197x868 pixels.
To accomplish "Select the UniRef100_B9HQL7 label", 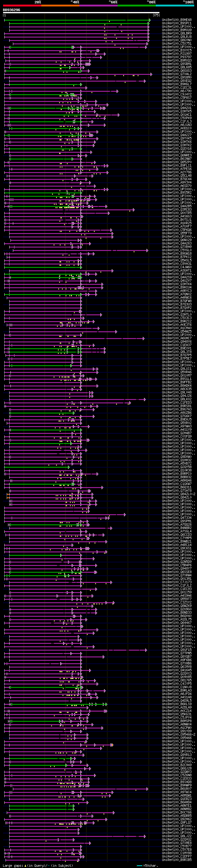I will pos(177,84).
